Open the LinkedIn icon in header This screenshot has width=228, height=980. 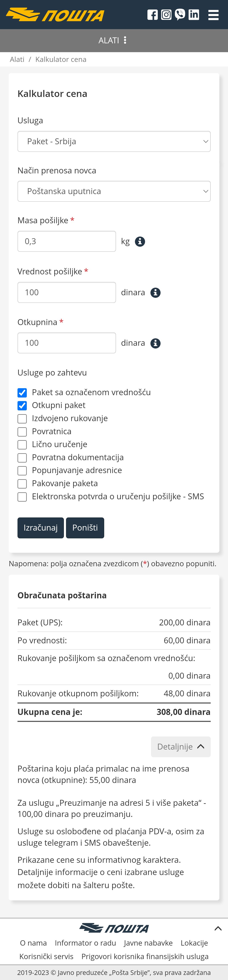click(194, 14)
